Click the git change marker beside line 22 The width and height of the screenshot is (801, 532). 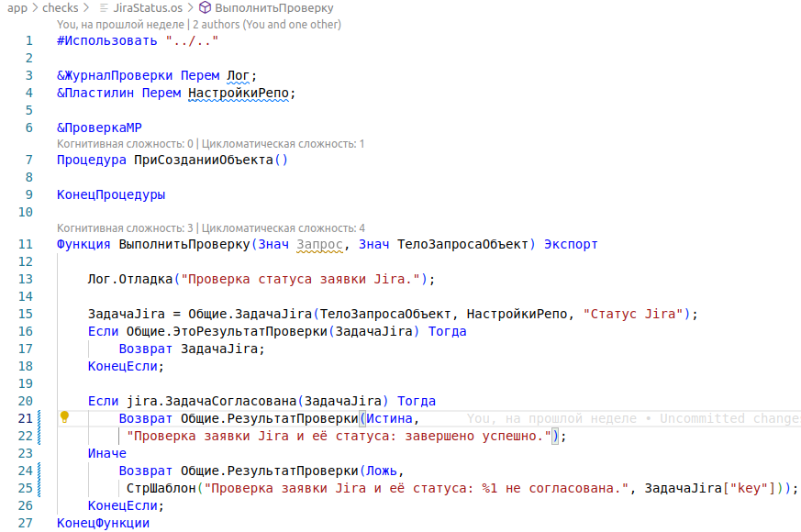pyautogui.click(x=39, y=436)
